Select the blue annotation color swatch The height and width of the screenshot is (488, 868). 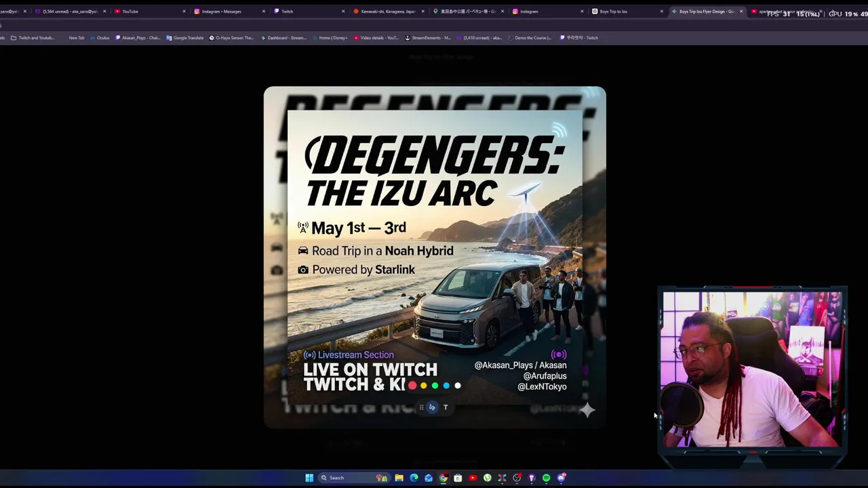[x=446, y=386]
